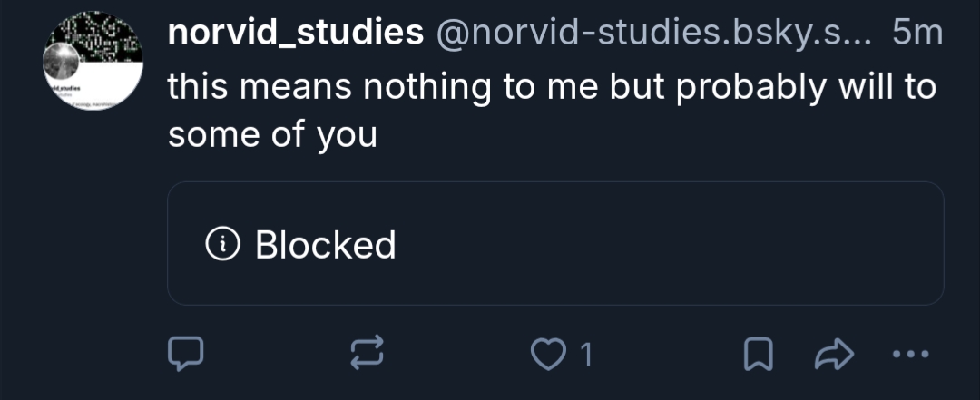Click the "some of you" text line
This screenshot has width=980, height=400.
pos(272,134)
